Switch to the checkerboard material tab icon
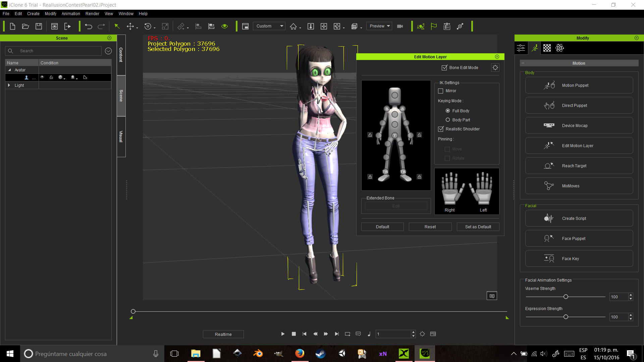644x362 pixels. click(547, 48)
